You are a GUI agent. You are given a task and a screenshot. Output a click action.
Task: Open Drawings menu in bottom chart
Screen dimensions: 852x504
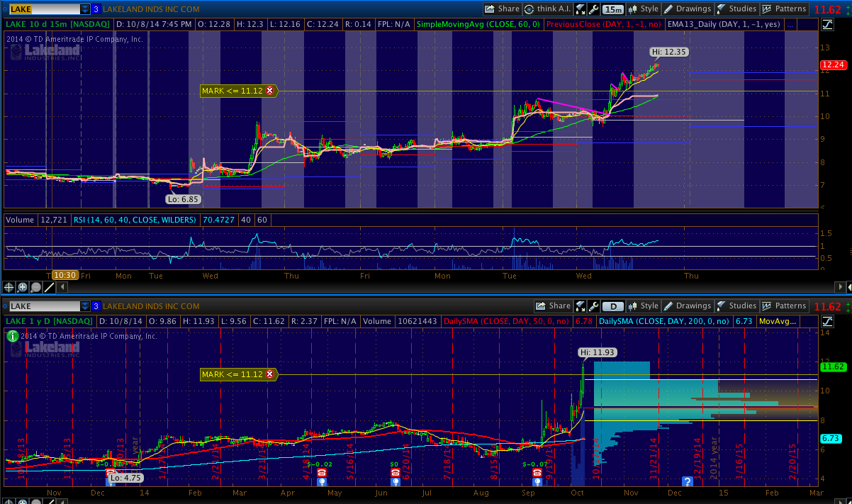click(x=686, y=306)
